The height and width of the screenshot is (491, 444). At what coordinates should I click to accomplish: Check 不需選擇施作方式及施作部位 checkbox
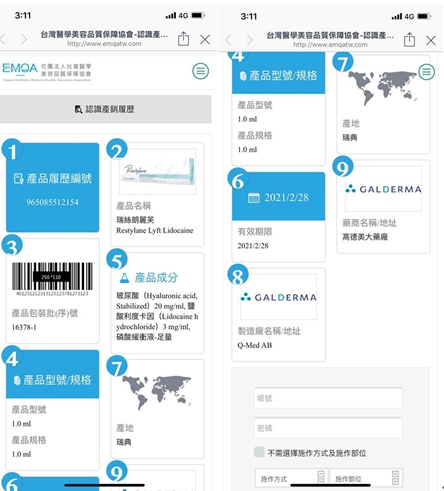pos(259,452)
